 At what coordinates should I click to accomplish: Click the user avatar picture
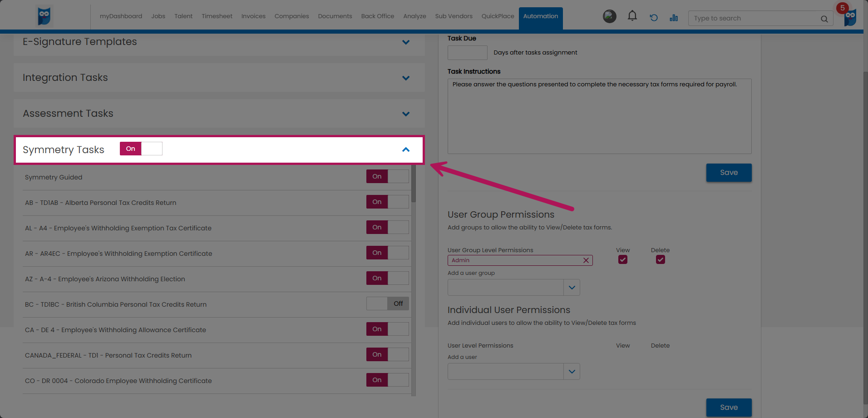[610, 16]
